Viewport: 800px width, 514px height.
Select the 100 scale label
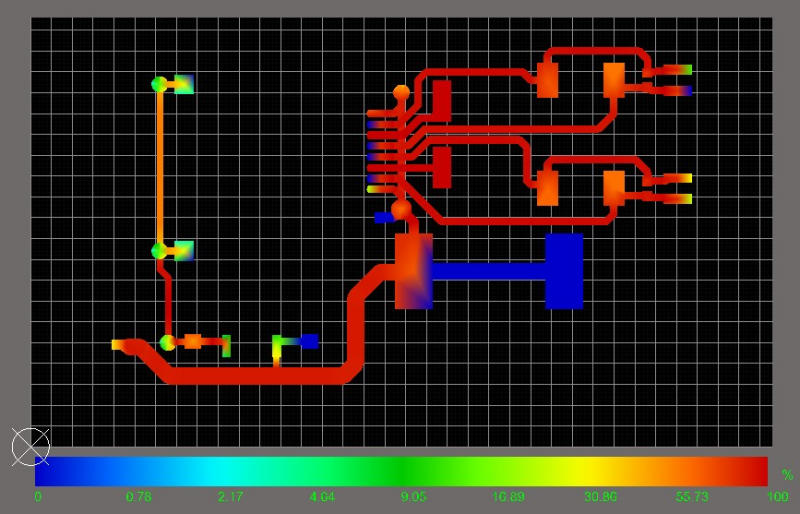778,497
